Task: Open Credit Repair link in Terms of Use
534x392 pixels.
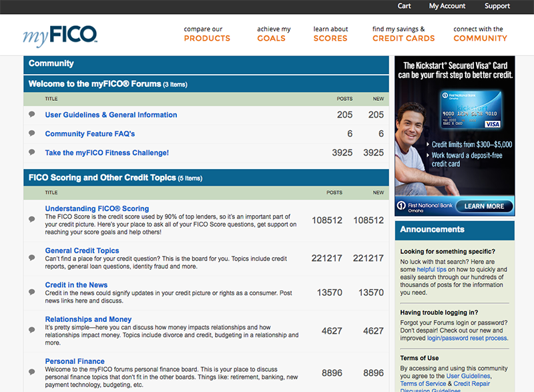Action: pyautogui.click(x=472, y=384)
